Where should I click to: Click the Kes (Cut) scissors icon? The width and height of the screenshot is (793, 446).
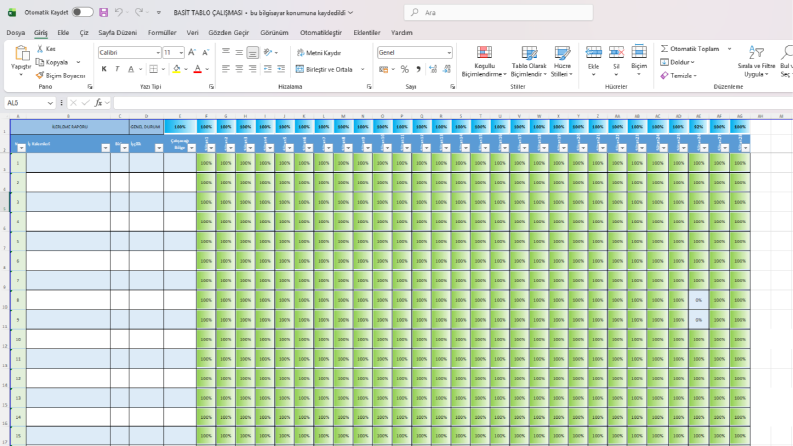(40, 49)
